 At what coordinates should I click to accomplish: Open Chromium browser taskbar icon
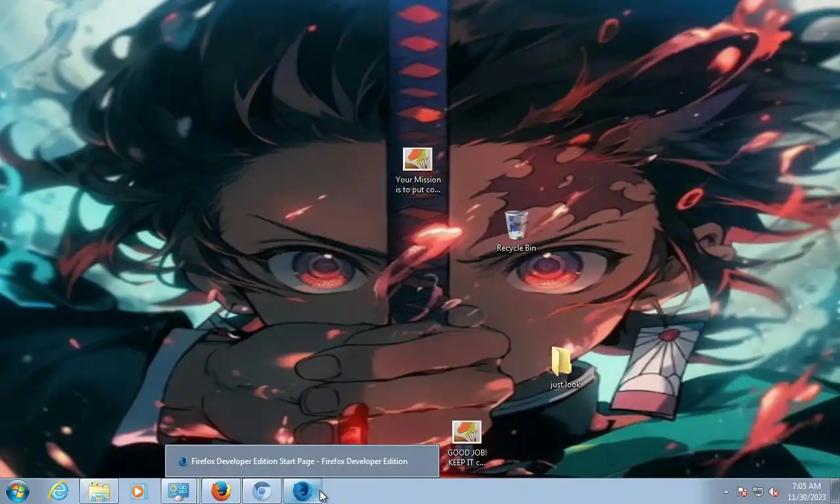pos(262,491)
